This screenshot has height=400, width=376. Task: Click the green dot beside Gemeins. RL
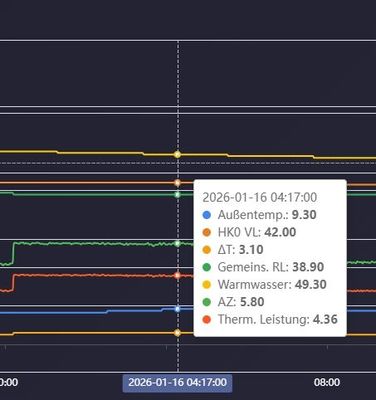[207, 267]
